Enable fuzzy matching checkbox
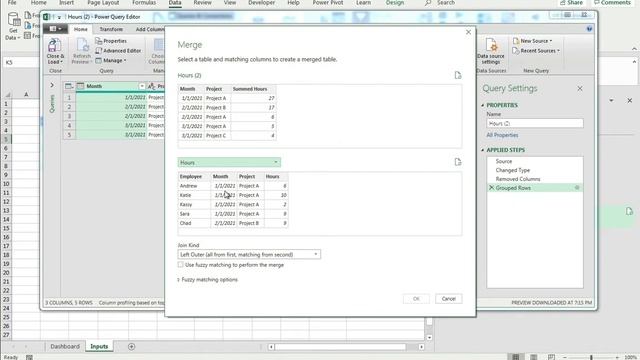 pos(180,265)
